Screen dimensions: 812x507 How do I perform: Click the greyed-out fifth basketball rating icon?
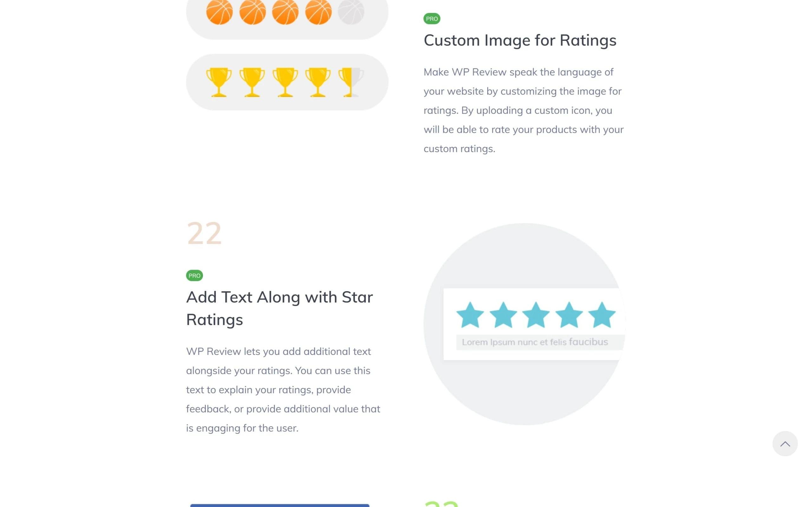[350, 12]
